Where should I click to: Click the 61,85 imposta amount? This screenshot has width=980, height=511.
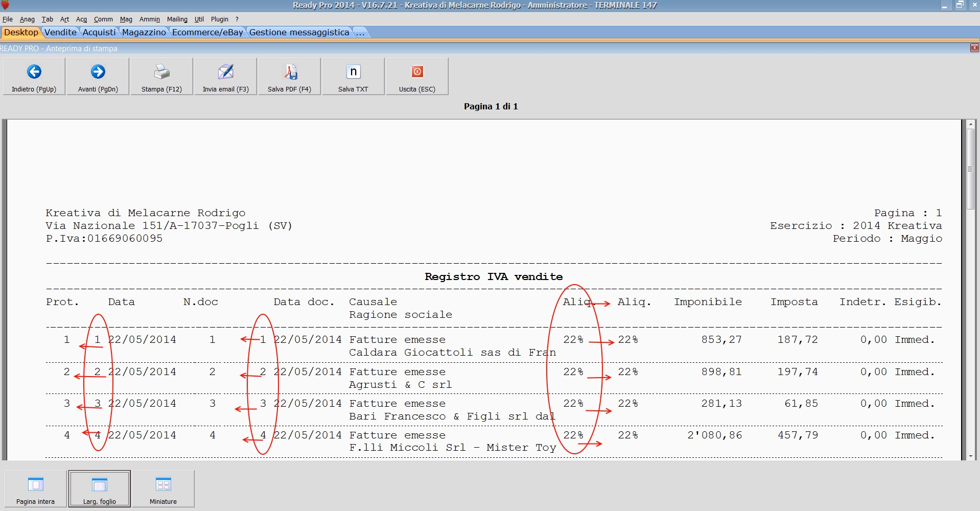(x=801, y=404)
